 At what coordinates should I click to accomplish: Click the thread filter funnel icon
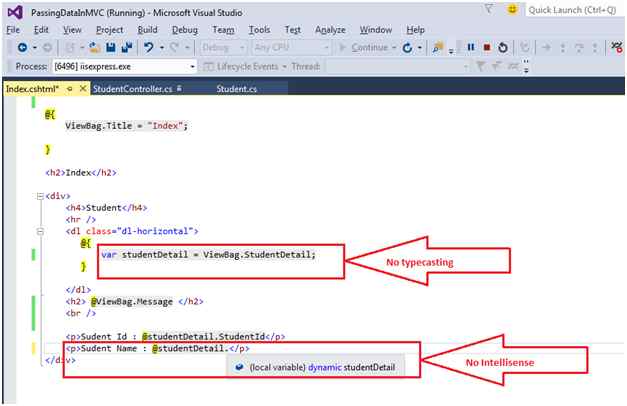pyautogui.click(x=481, y=66)
